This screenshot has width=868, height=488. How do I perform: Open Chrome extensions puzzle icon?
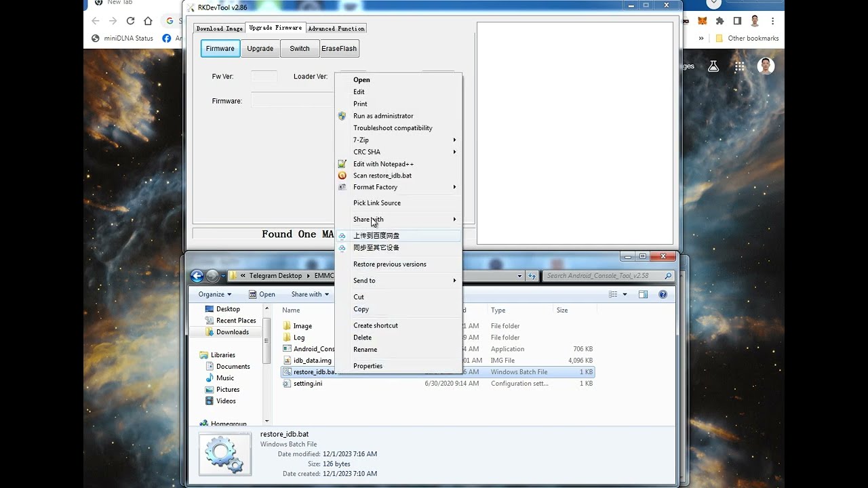point(719,21)
